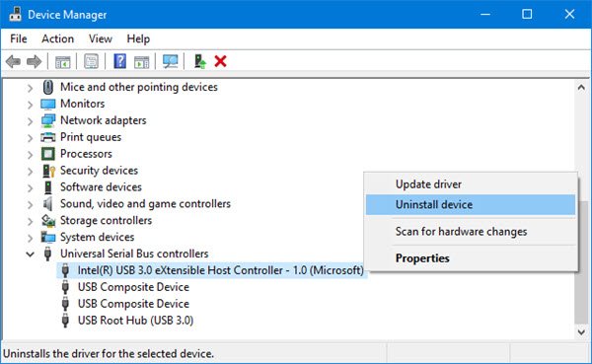592x364 pixels.
Task: Open the Properties toolbar icon
Action: pos(91,61)
